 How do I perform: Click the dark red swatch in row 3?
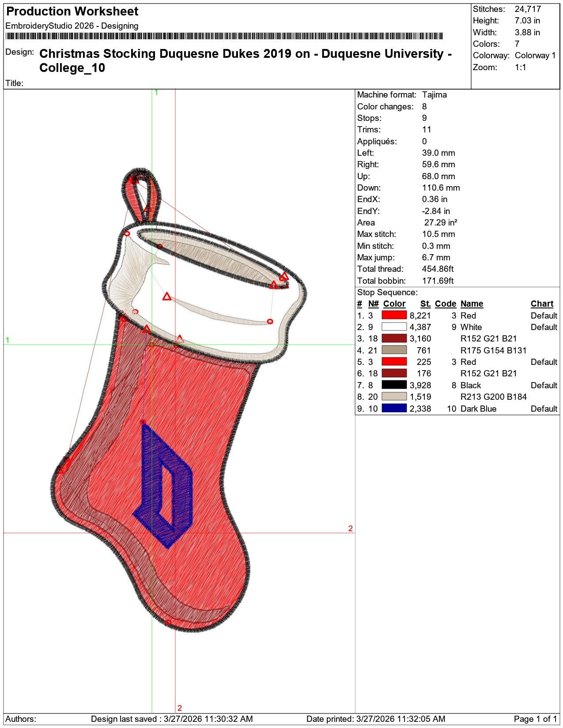tap(394, 338)
